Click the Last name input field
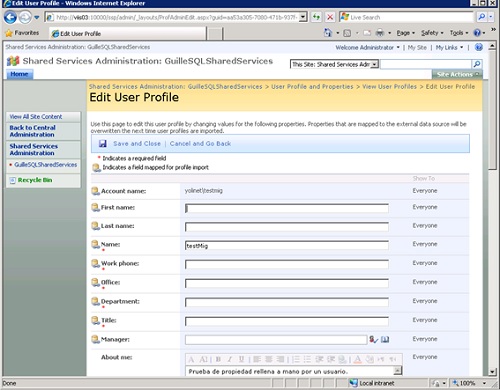Screen dimensions: 500x390 pos(287,227)
